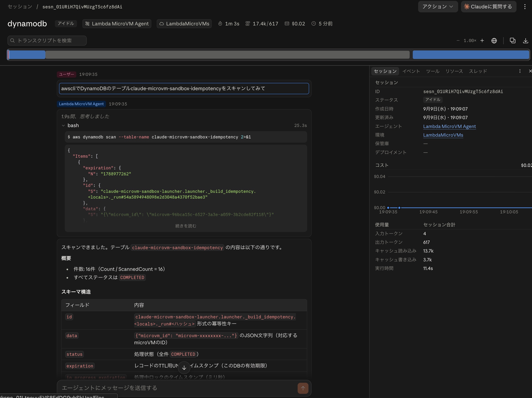Click the session ID sesn_01URiH7QivMUzgT5c6fz8dAi in details
The height and width of the screenshot is (398, 532).
[x=463, y=91]
